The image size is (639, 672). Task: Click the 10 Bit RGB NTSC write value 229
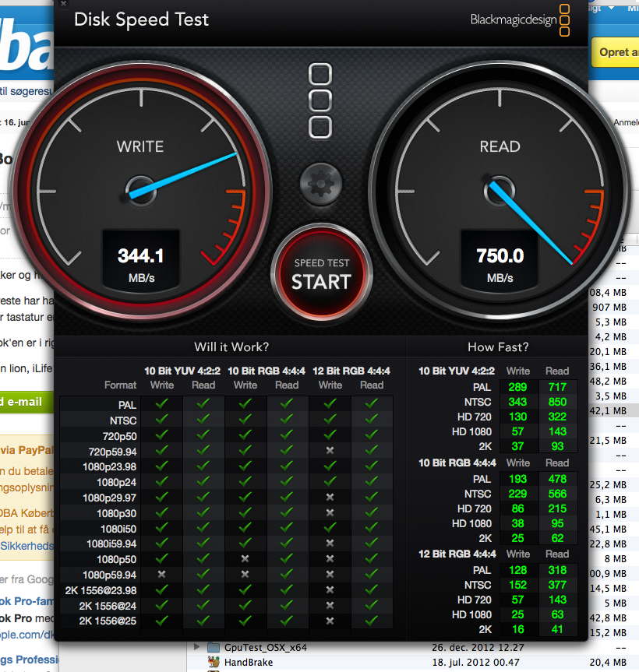(x=517, y=494)
